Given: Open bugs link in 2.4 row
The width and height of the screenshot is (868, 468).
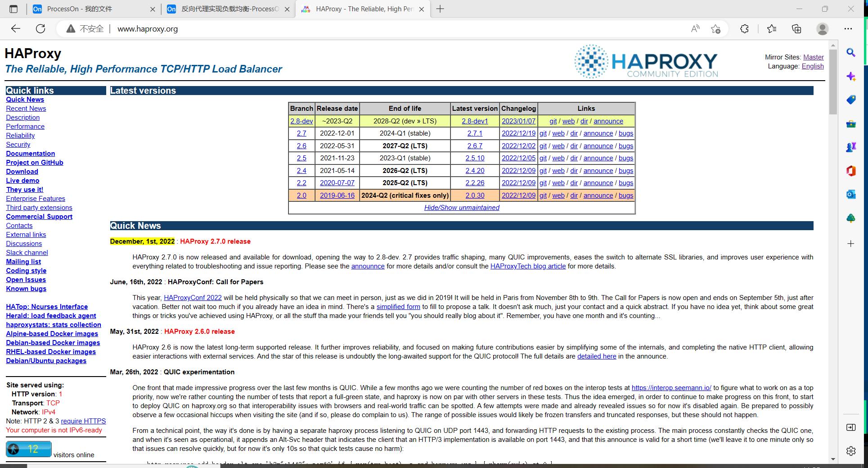Looking at the screenshot, I should 626,171.
